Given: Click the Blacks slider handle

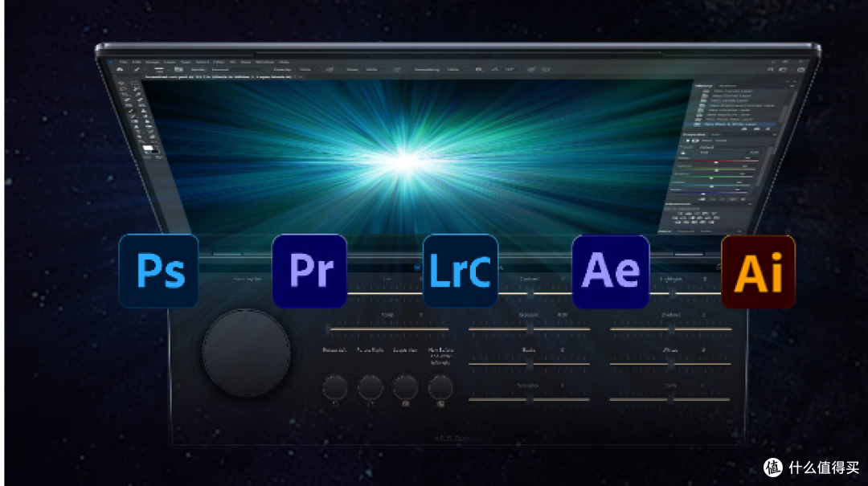Looking at the screenshot, I should pos(530,364).
